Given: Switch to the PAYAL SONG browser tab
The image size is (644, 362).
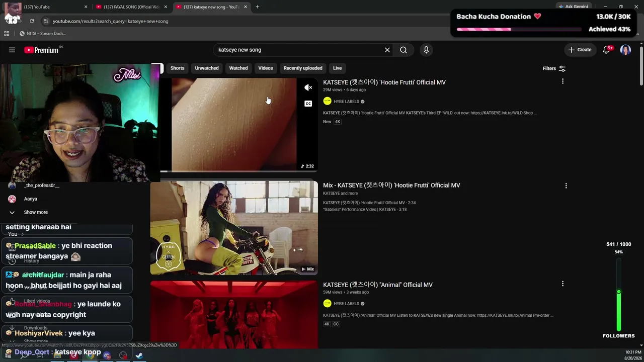Looking at the screenshot, I should point(131,7).
